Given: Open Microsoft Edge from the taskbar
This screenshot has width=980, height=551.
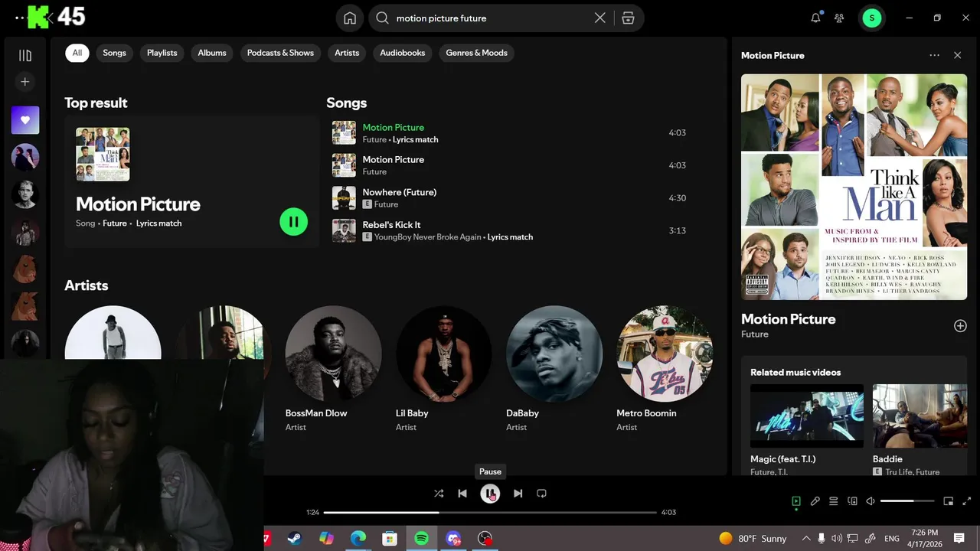Looking at the screenshot, I should tap(358, 539).
